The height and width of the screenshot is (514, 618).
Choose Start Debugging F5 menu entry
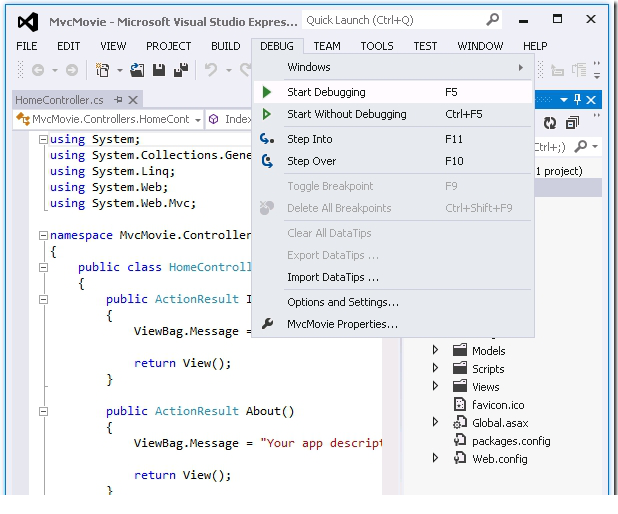[x=393, y=92]
